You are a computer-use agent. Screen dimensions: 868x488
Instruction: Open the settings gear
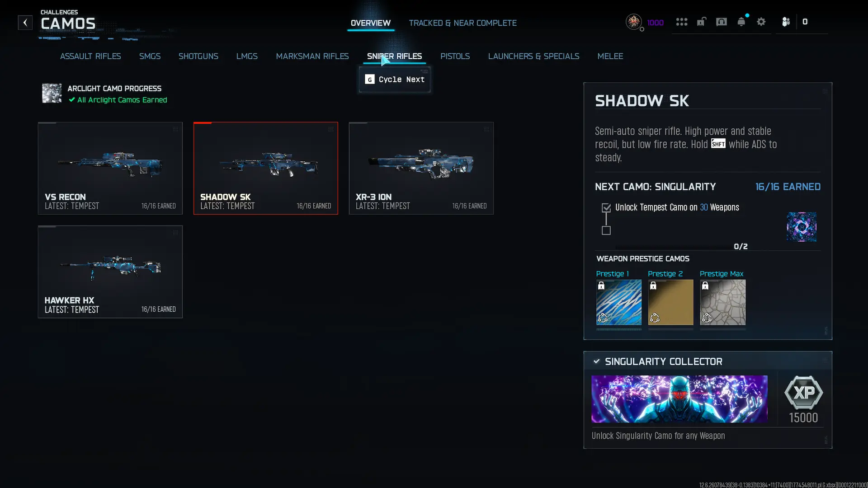[761, 22]
